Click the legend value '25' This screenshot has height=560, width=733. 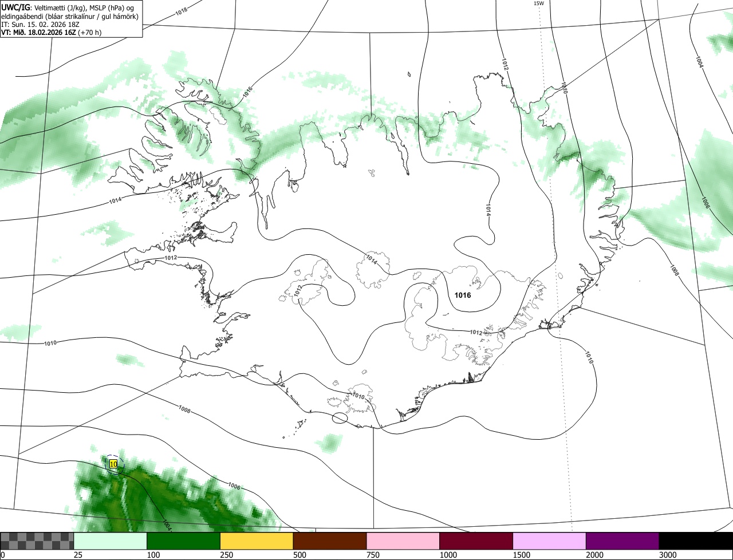pos(77,555)
